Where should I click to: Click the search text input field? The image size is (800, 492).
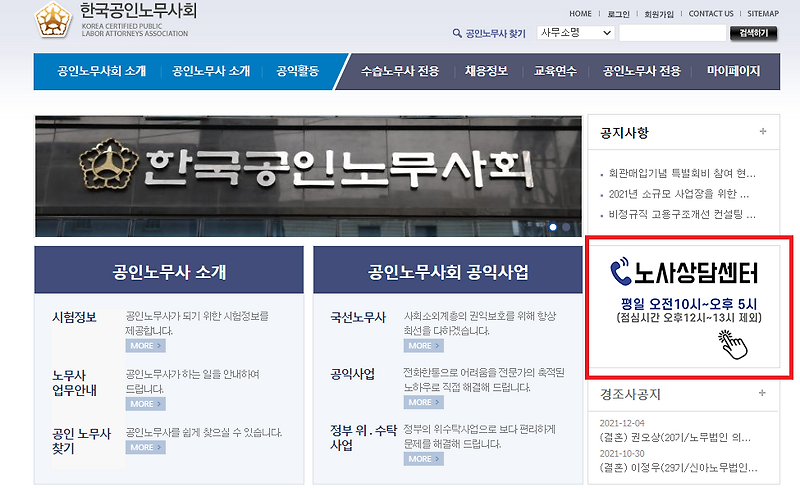click(672, 33)
